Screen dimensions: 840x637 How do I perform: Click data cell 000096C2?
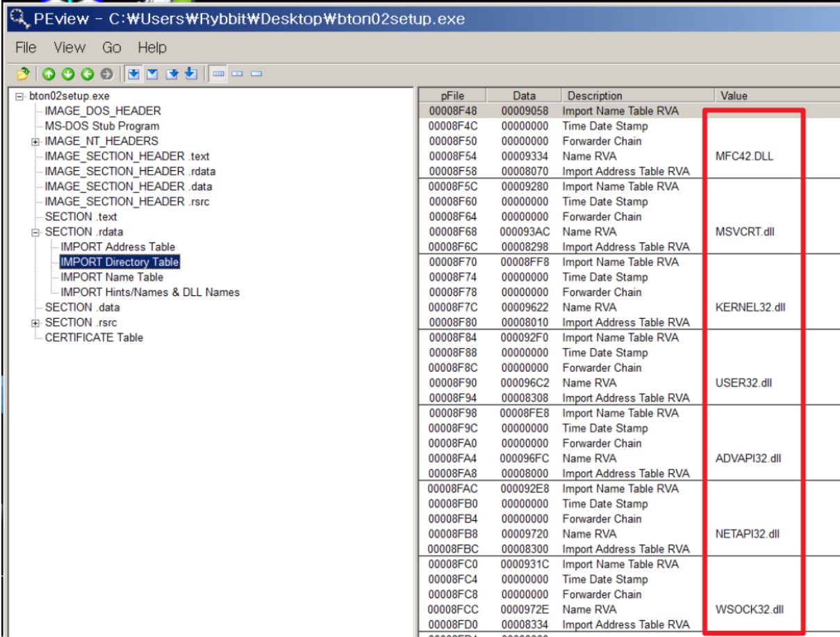(x=525, y=383)
